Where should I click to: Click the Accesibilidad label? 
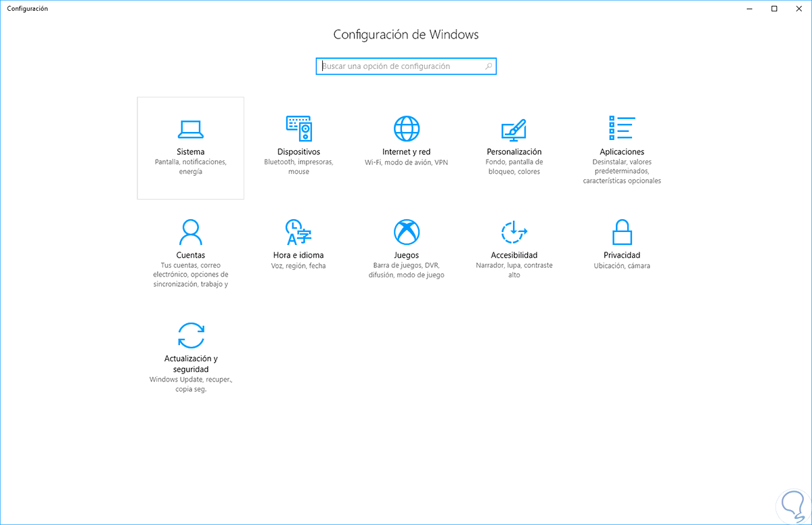[x=514, y=255]
